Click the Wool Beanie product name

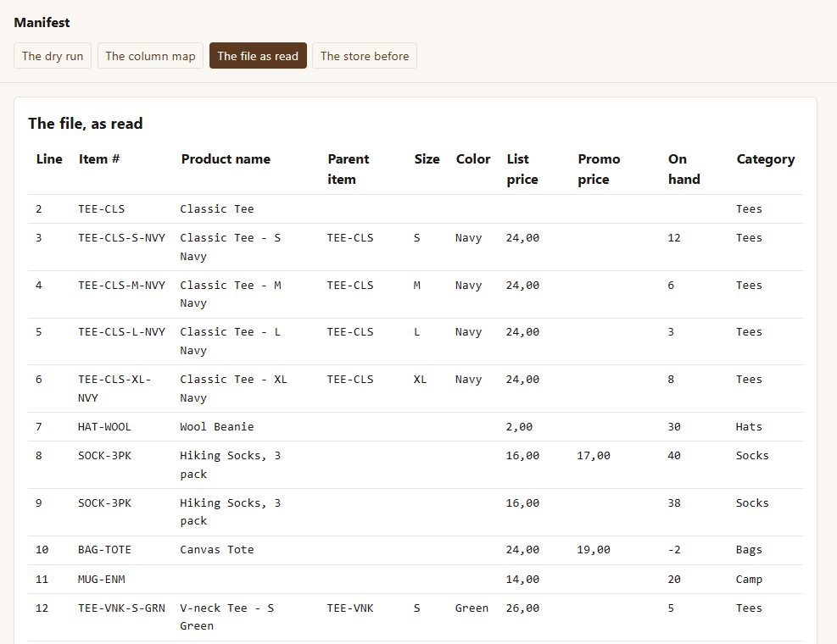pos(217,427)
